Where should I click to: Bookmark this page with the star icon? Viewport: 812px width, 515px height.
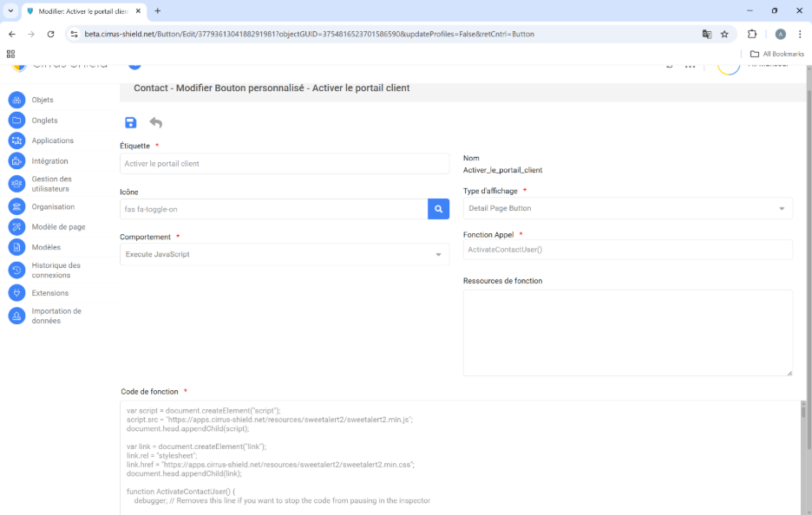[724, 34]
